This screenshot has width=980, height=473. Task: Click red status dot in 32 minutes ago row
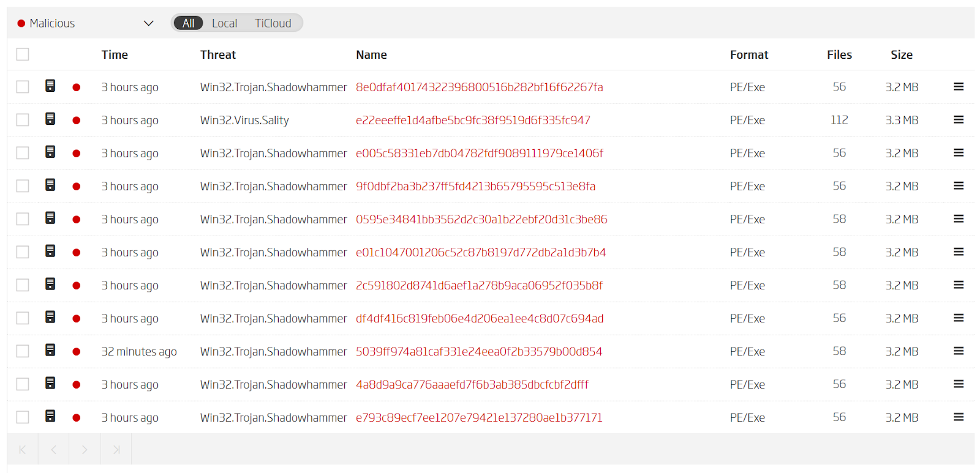tap(77, 352)
